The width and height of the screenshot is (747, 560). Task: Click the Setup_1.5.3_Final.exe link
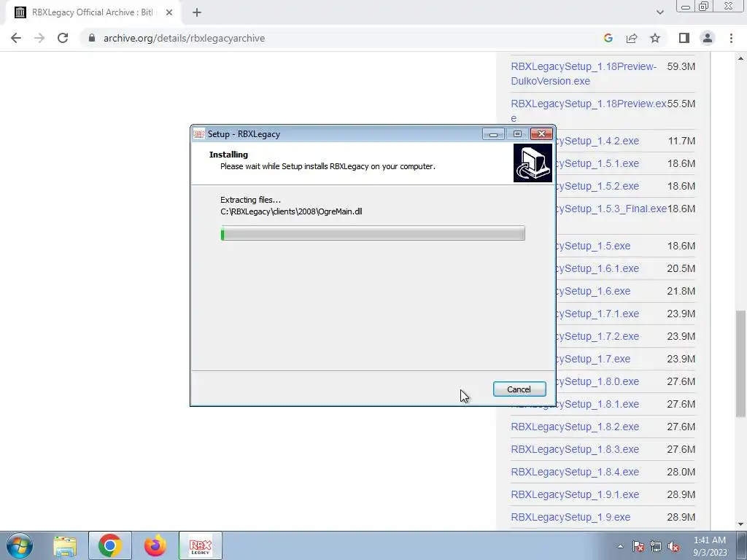[x=612, y=209]
